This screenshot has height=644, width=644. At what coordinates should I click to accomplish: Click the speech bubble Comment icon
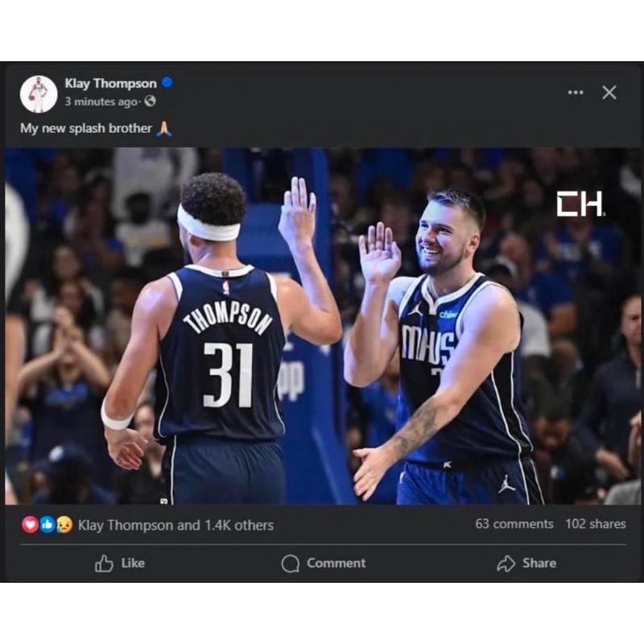click(291, 563)
